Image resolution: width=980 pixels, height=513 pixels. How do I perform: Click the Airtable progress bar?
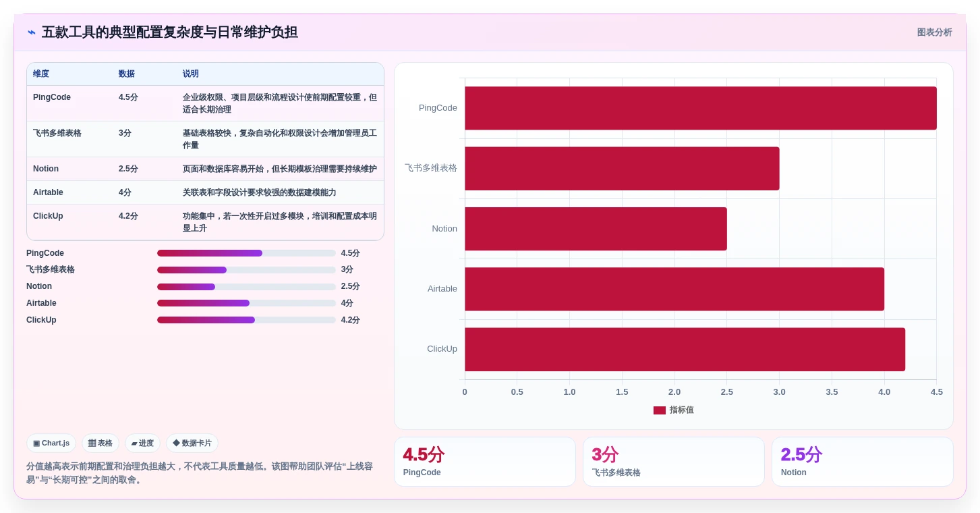[246, 303]
